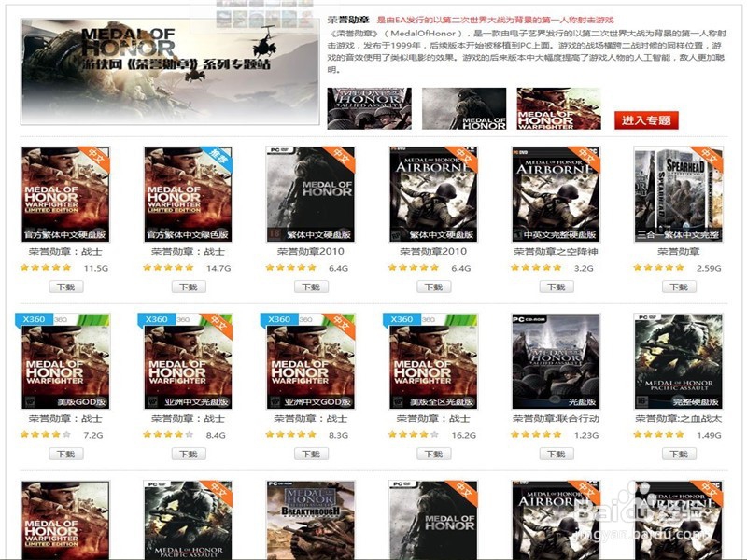Download the 8.3G 亚洲中文GOD版 game
The width and height of the screenshot is (747, 560).
311,454
